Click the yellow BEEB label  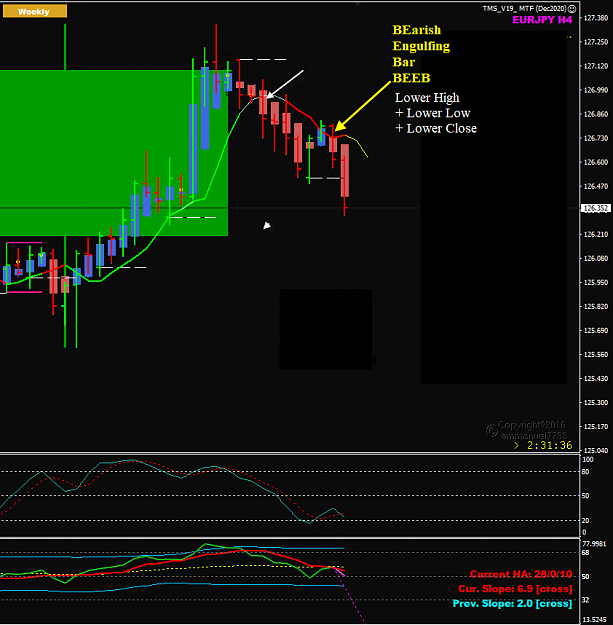(x=411, y=78)
